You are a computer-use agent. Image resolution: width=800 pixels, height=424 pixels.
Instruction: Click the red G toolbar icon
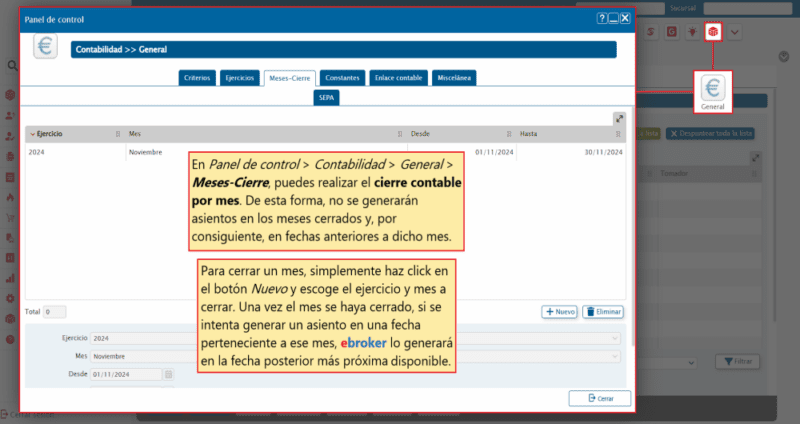click(x=671, y=33)
